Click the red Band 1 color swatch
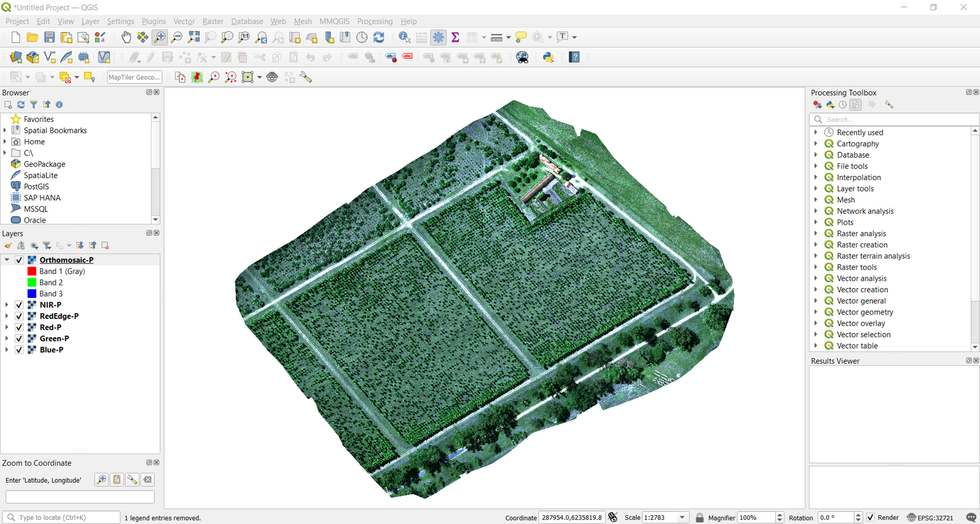 (x=32, y=271)
